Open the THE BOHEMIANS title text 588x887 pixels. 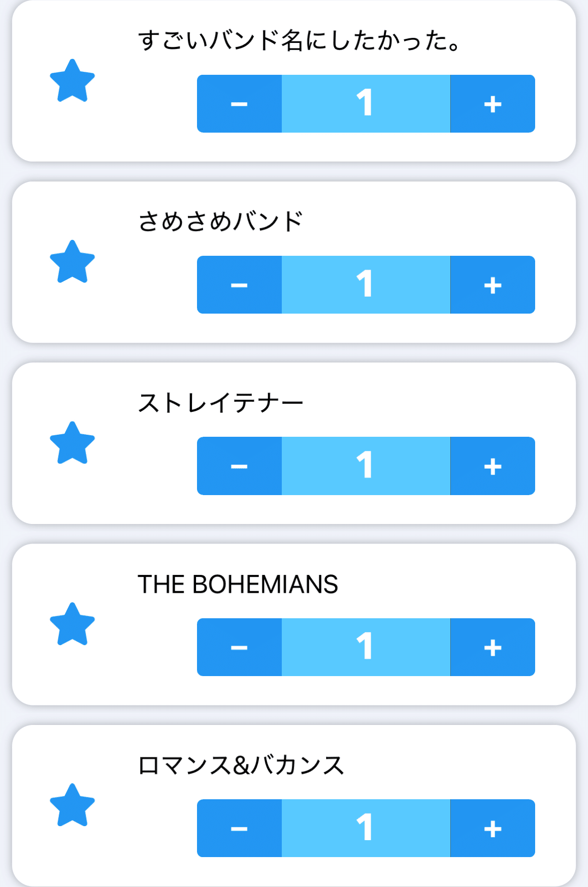tap(238, 584)
